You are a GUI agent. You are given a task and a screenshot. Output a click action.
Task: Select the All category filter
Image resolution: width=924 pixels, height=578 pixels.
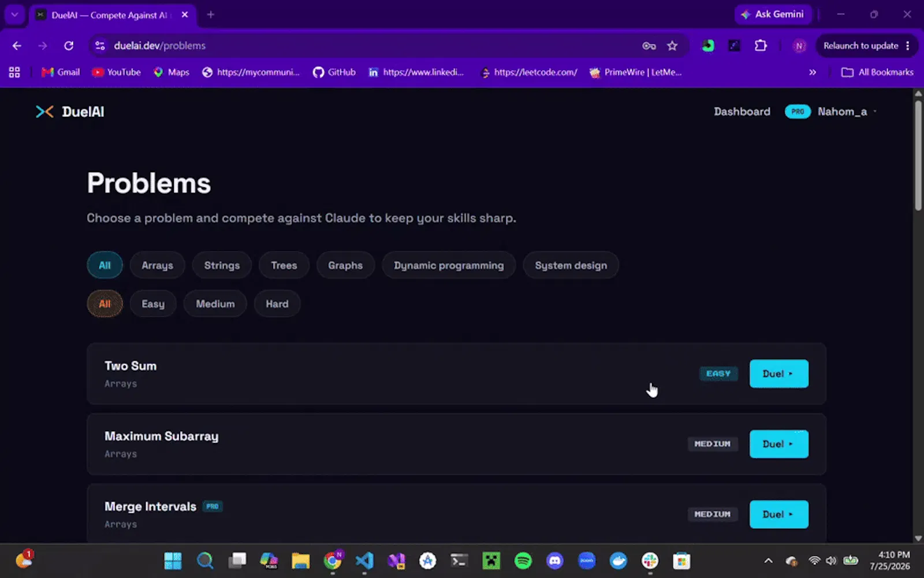pyautogui.click(x=105, y=265)
